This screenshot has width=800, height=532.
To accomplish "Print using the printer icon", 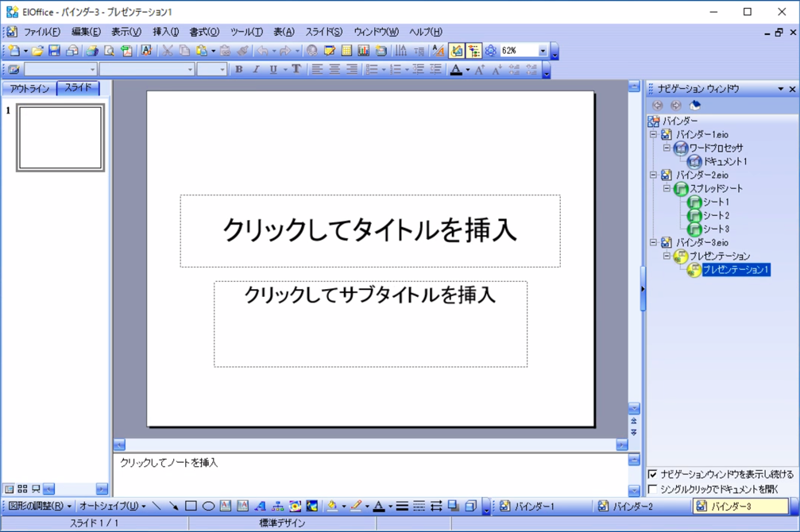I will point(92,51).
